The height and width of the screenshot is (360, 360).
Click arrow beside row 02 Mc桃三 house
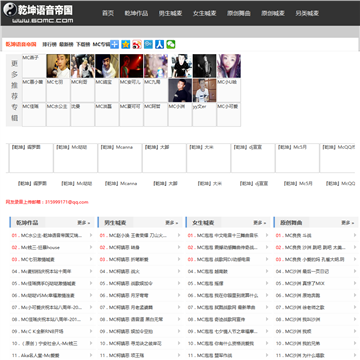pyautogui.click(x=91, y=247)
